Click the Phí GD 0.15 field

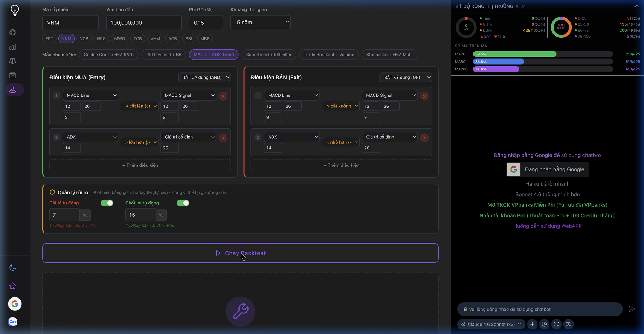point(206,23)
